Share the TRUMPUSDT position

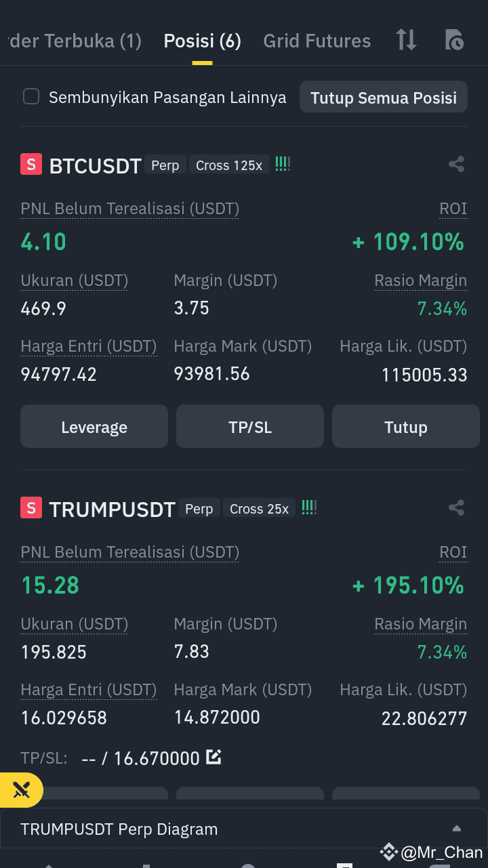456,508
